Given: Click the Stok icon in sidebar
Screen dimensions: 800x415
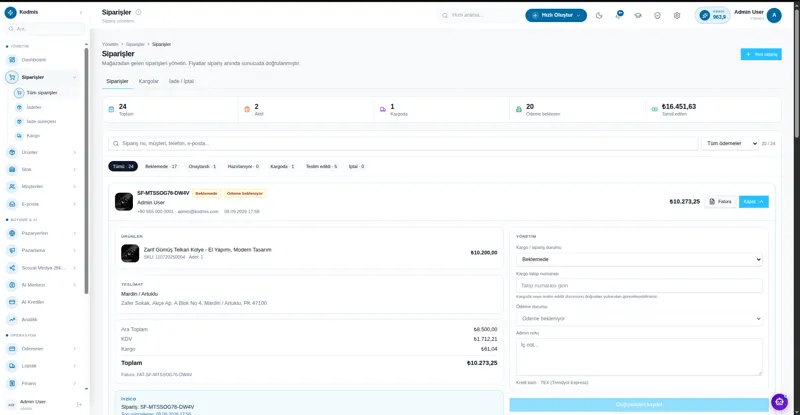Looking at the screenshot, I should (x=12, y=169).
